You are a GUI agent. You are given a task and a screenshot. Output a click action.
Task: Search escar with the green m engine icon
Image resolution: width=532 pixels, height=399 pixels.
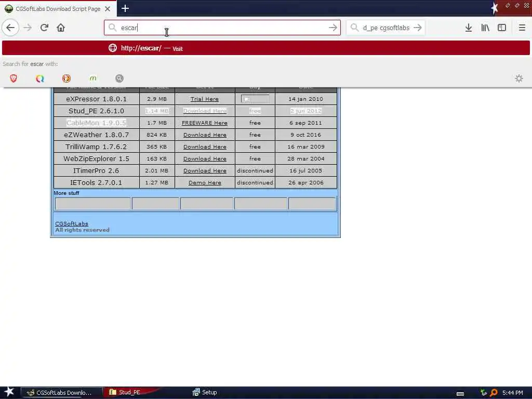93,78
